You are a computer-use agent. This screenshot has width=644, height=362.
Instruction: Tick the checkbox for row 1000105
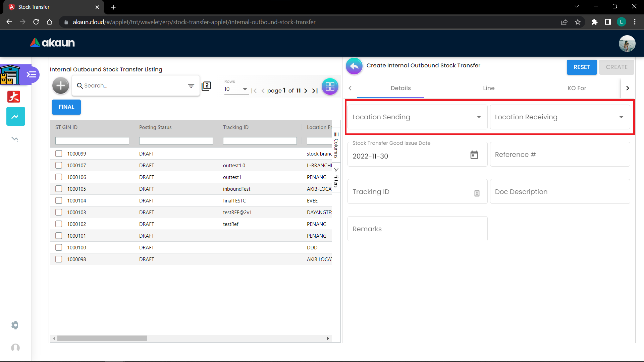click(x=59, y=189)
